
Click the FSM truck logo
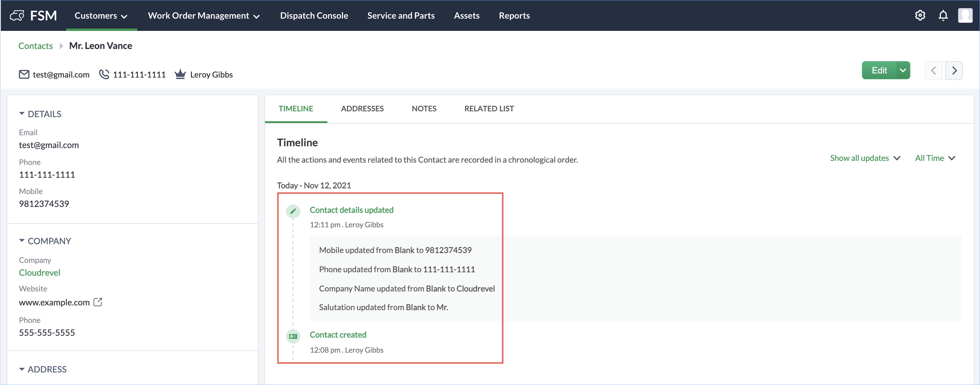[x=17, y=16]
